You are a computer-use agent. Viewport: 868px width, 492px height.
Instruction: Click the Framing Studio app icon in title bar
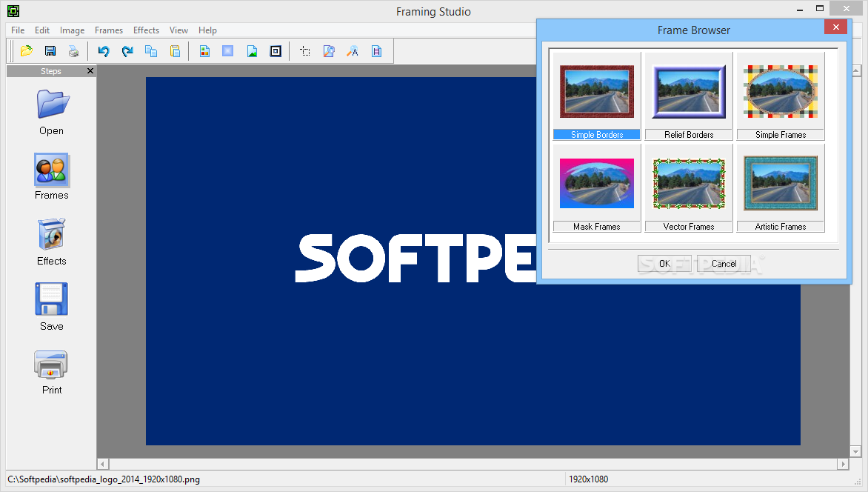click(13, 10)
